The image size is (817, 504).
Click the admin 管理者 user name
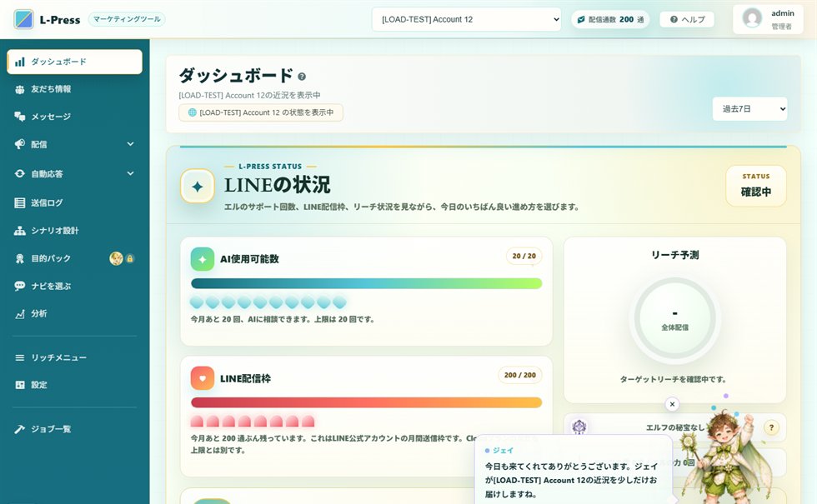(782, 19)
